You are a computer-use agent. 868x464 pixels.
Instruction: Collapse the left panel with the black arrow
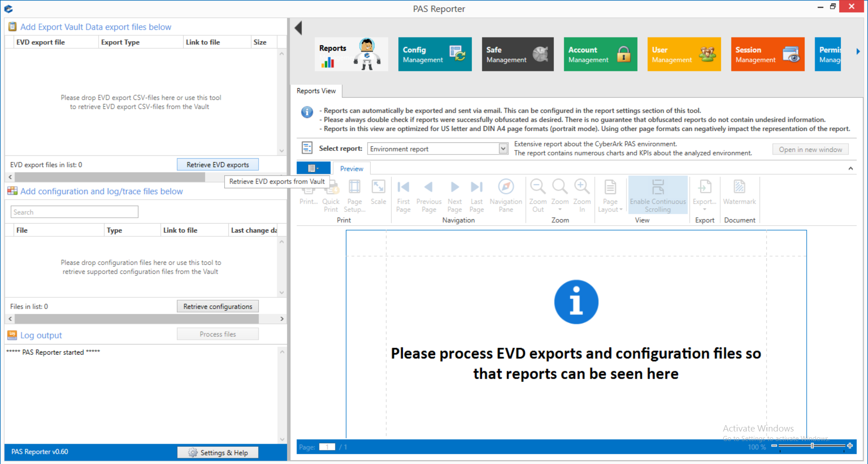pyautogui.click(x=298, y=28)
